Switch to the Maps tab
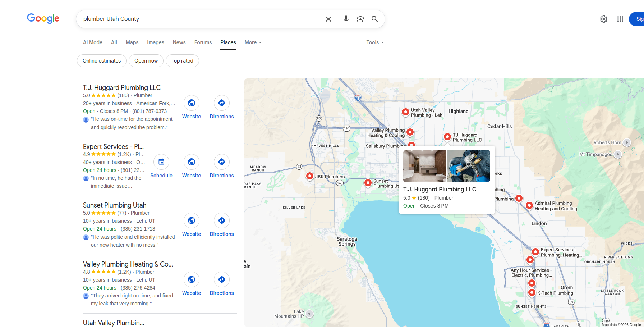The width and height of the screenshot is (644, 328). [x=132, y=42]
